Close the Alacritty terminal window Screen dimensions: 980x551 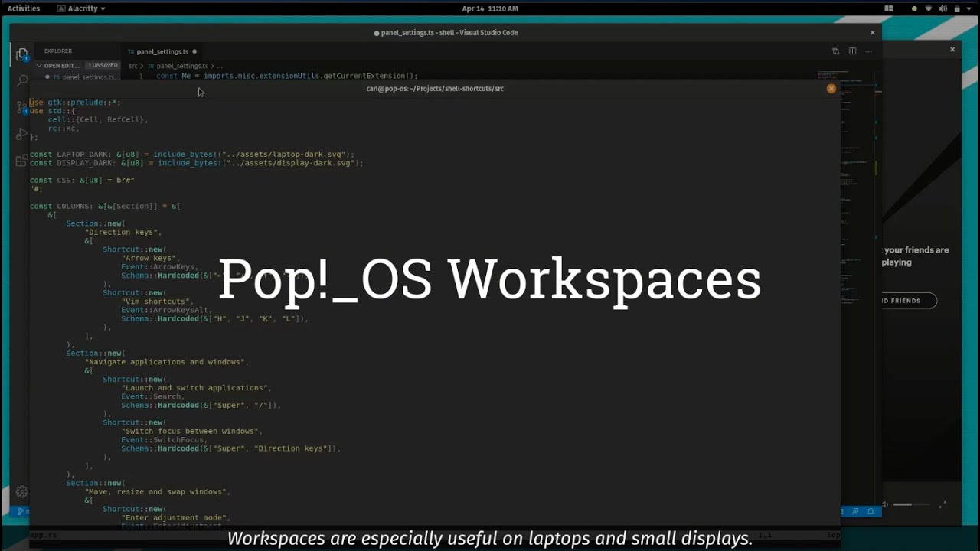pyautogui.click(x=831, y=89)
